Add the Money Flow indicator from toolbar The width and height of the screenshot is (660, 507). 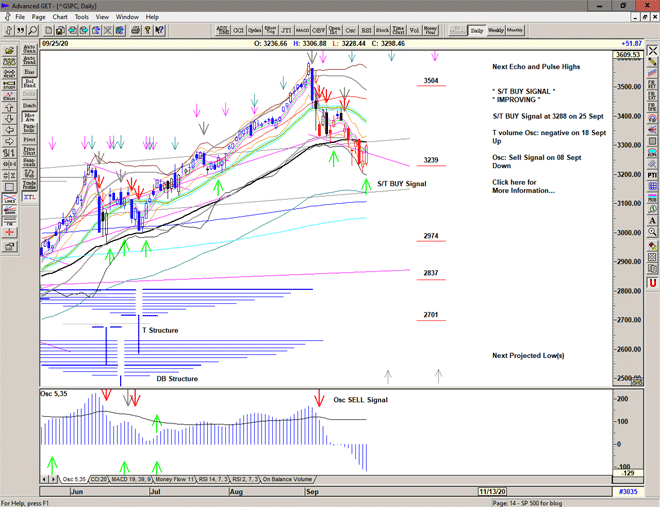coord(430,30)
